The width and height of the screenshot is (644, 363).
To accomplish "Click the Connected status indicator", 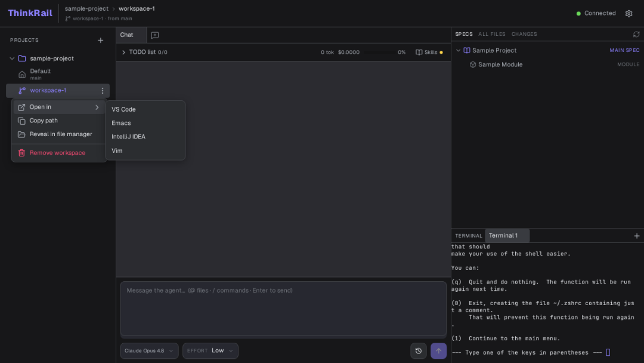I will pyautogui.click(x=596, y=14).
